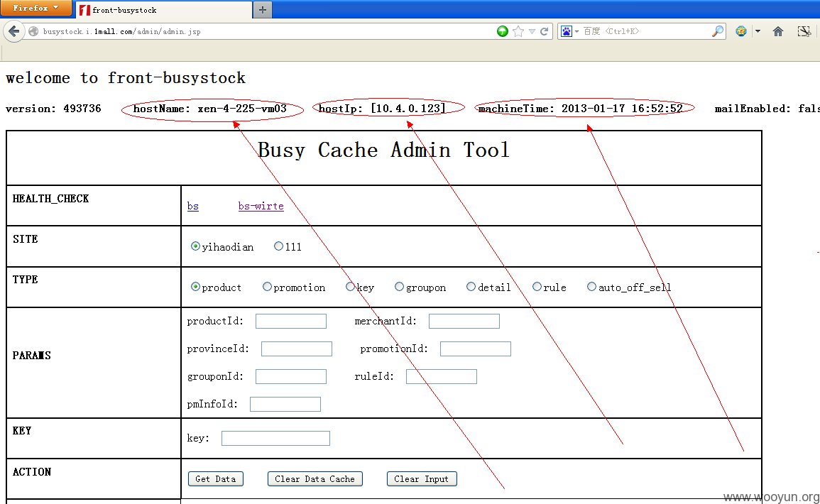This screenshot has height=504, width=820.
Task: Focus the promotionId input field
Action: pyautogui.click(x=476, y=349)
